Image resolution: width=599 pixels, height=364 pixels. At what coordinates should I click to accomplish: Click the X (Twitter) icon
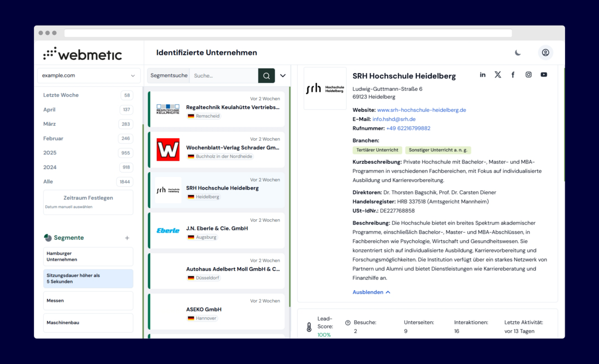click(498, 75)
